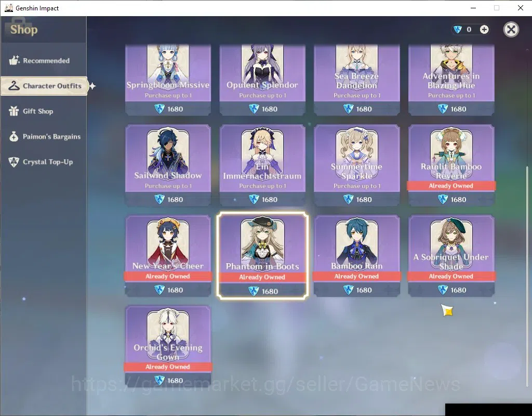This screenshot has height=416, width=532.
Task: Select the New Year's Cheer outfit
Action: coord(168,256)
